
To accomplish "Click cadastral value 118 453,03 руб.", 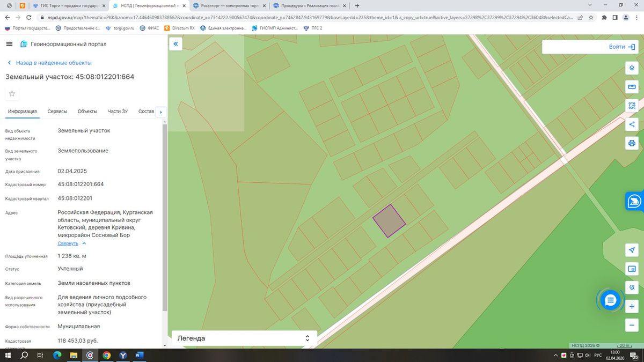I will point(78,341).
